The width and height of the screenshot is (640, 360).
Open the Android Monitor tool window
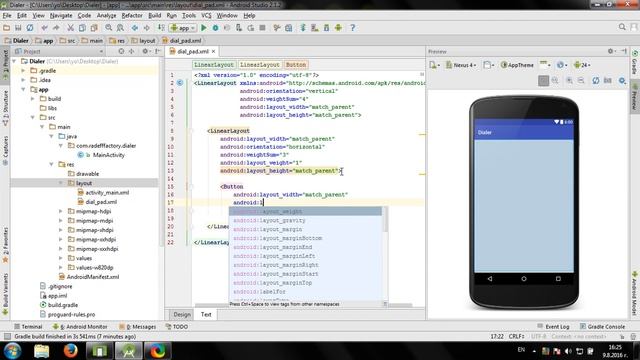point(80,327)
